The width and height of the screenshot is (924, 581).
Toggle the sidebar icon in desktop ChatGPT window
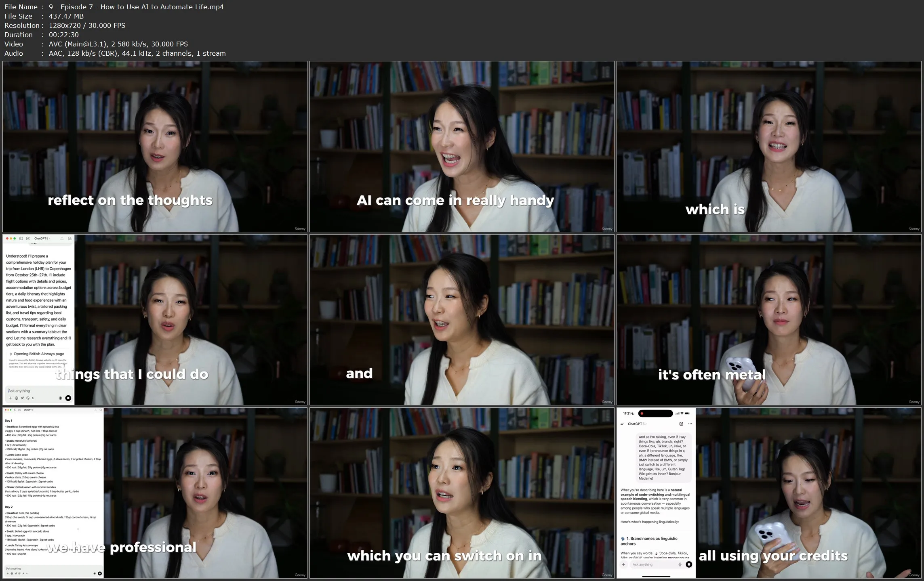click(21, 239)
